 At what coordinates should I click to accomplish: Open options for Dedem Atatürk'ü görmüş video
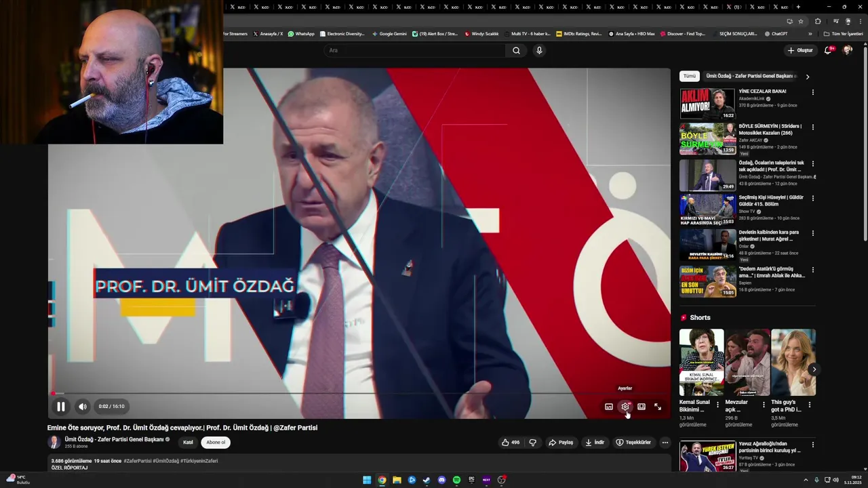813,270
